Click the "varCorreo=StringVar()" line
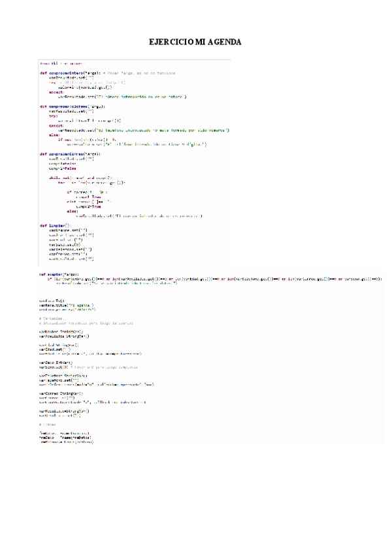Viewport: 392px width, 554px height. click(61, 393)
